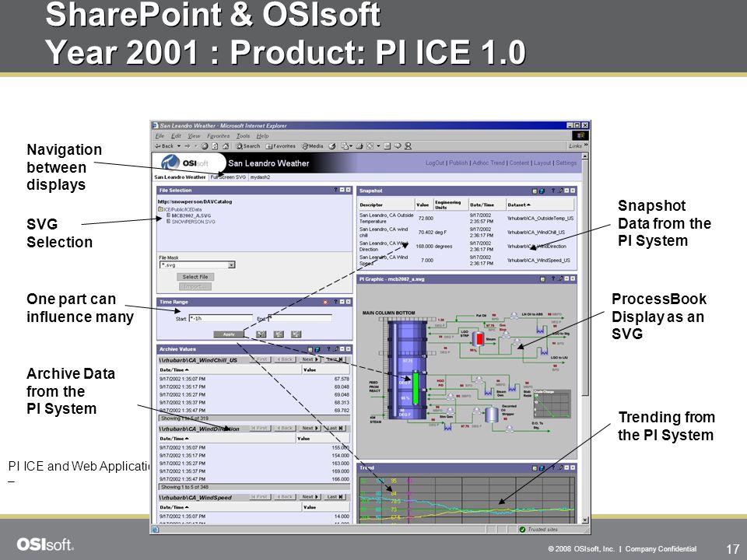Click the IE Refresh toolbar icon
The height and width of the screenshot is (560, 747).
215,146
